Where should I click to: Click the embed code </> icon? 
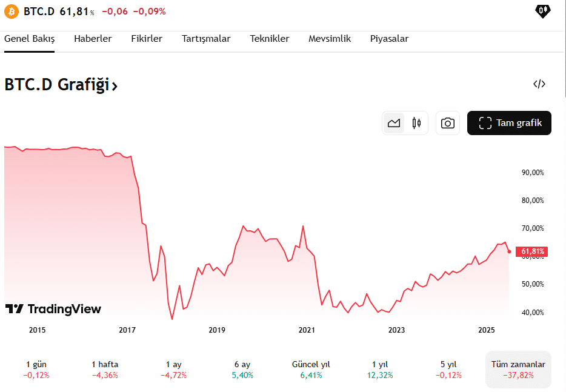tap(538, 84)
